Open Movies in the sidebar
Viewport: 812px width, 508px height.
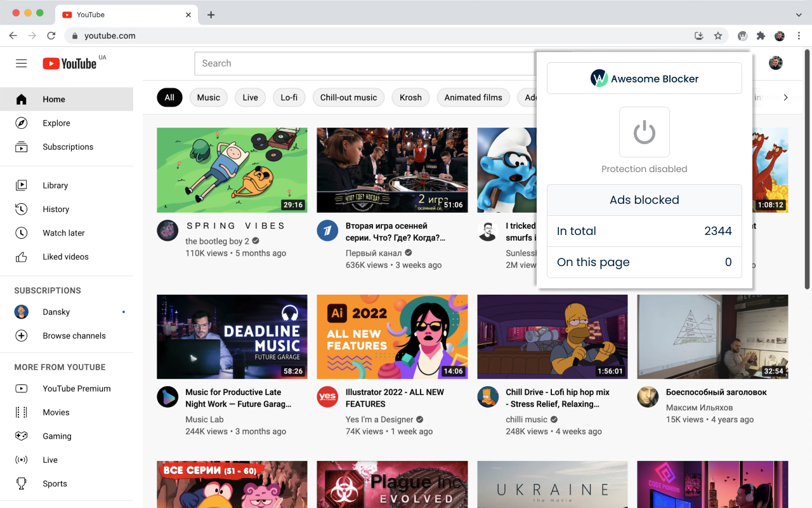pos(67,412)
